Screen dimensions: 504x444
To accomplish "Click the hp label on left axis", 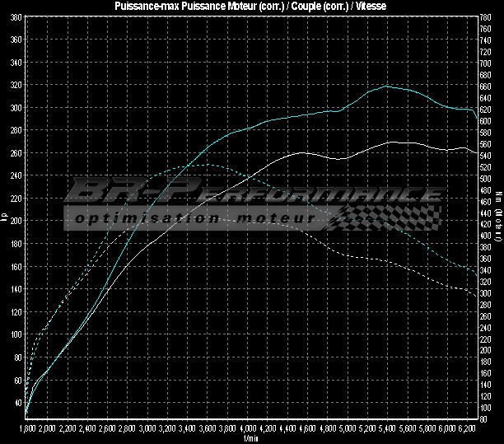I will [5, 217].
